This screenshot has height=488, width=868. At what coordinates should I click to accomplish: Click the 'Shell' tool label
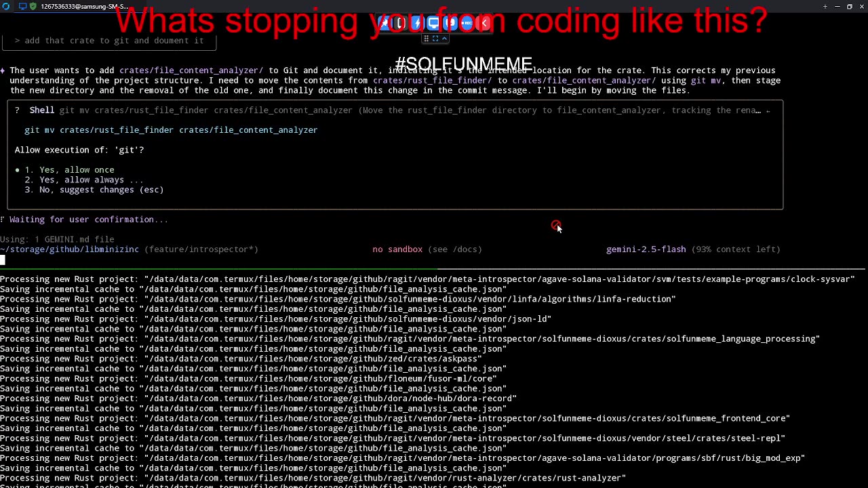pyautogui.click(x=42, y=110)
